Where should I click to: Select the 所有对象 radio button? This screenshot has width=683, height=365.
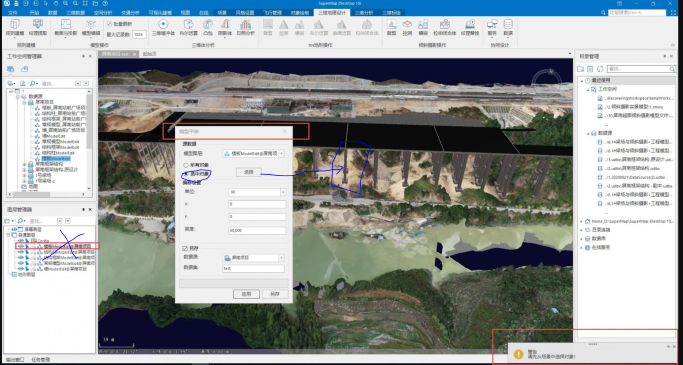point(186,166)
